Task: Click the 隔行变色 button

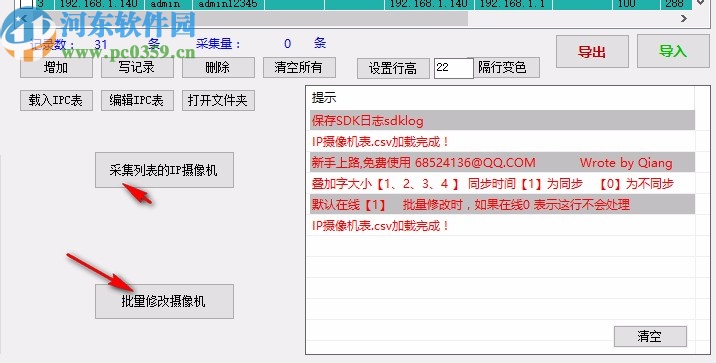Action: coord(506,68)
